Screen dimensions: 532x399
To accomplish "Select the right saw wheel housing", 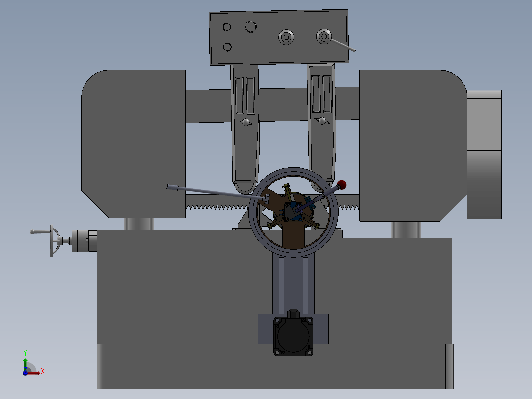I will pyautogui.click(x=413, y=145).
